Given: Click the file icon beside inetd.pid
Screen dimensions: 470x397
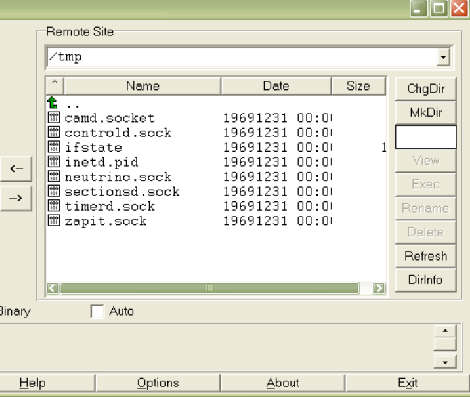Looking at the screenshot, I should pos(54,161).
